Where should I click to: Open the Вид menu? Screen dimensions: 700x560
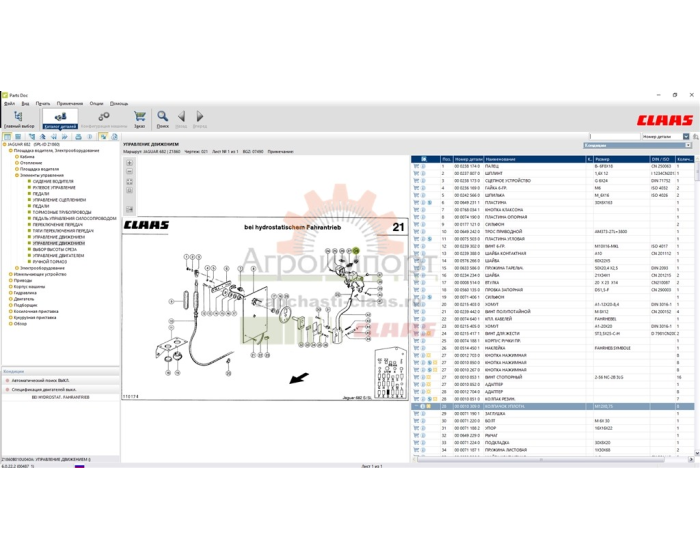(x=25, y=104)
